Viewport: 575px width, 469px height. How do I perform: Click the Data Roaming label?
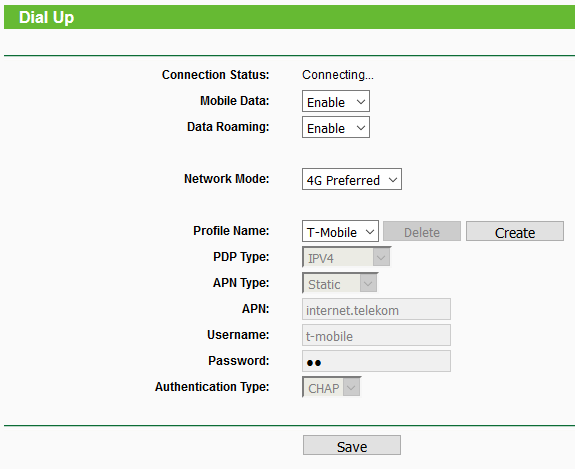228,127
